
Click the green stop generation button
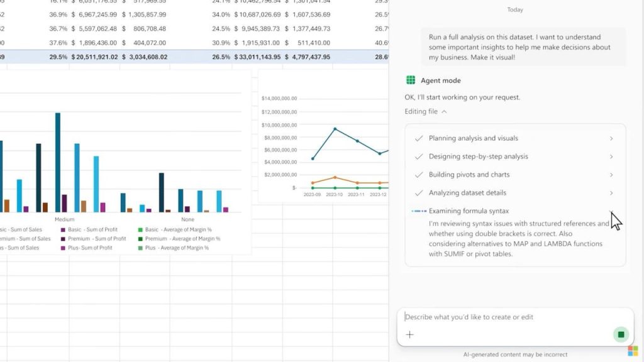coord(621,334)
